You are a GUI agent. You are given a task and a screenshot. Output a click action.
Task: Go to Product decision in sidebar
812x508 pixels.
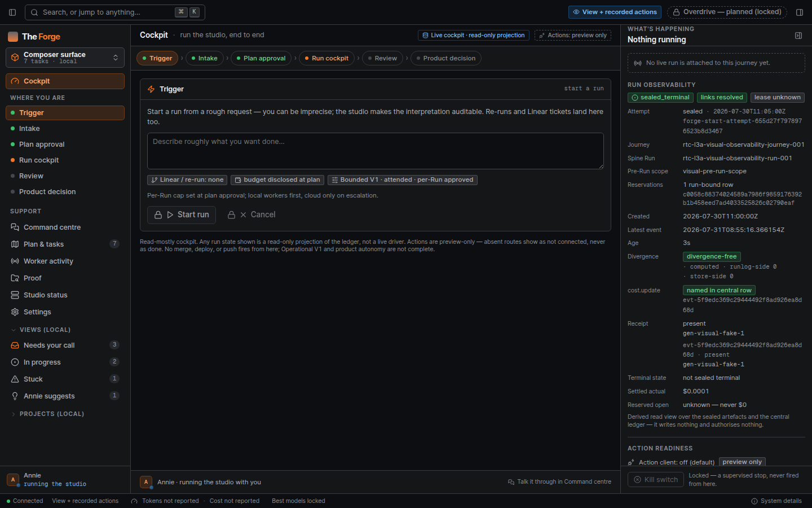65,192
